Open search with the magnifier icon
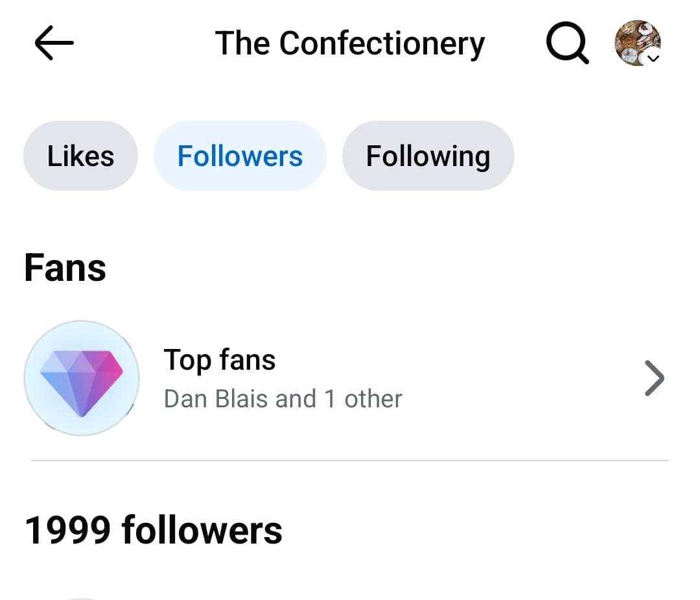The width and height of the screenshot is (700, 600). coord(567,43)
